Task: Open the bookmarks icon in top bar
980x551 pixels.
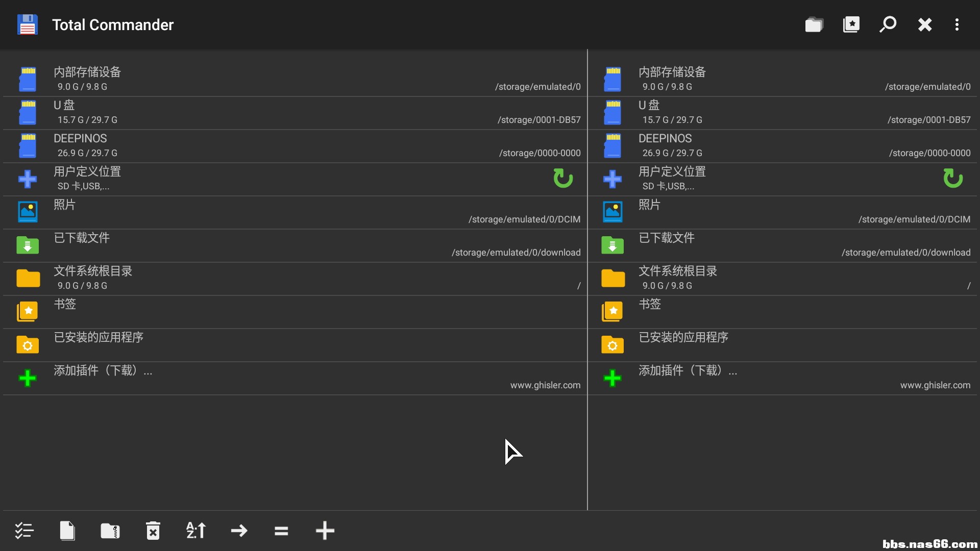Action: pos(851,24)
